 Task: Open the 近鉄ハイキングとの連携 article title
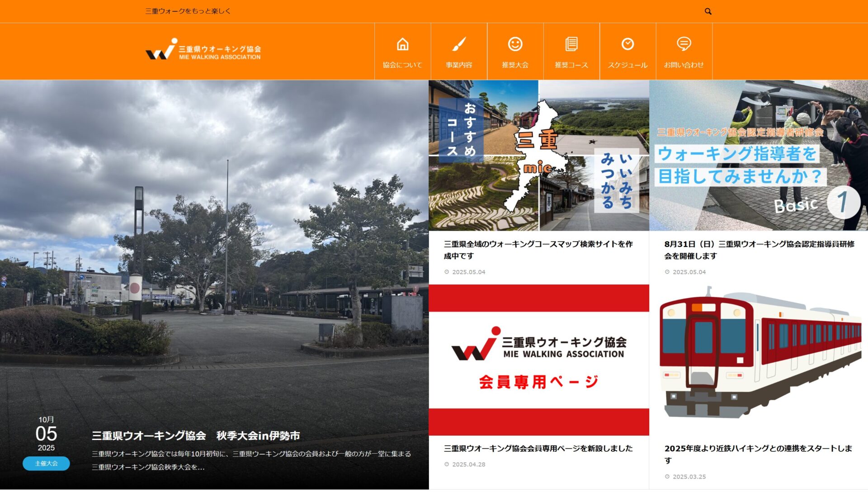pyautogui.click(x=758, y=455)
